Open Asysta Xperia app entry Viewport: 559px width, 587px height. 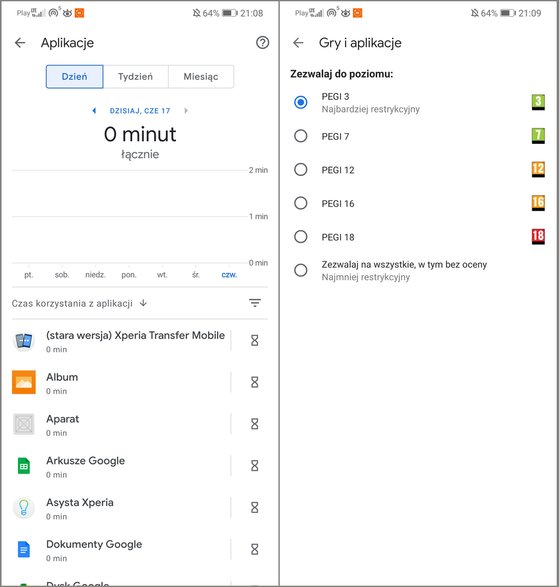click(121, 508)
